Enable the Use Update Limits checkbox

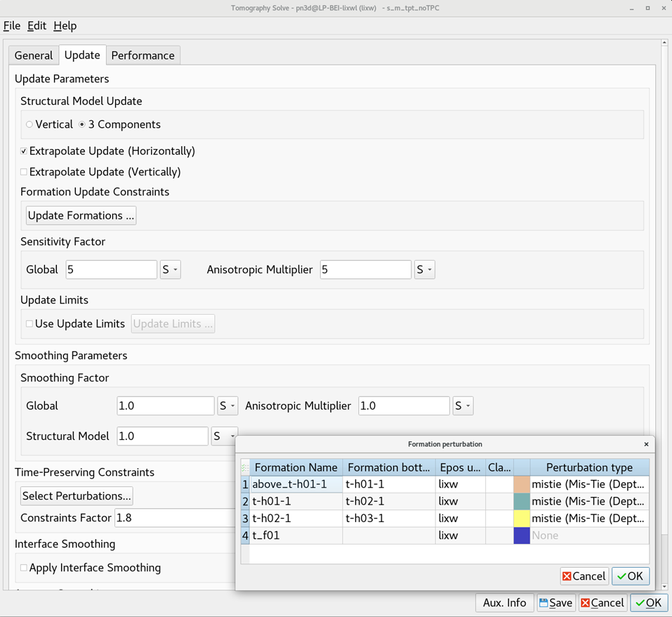click(29, 324)
